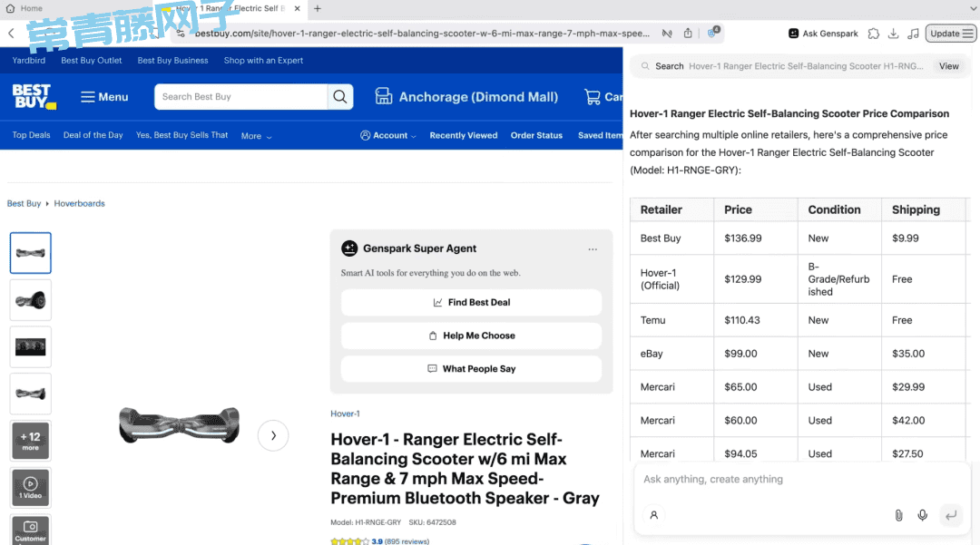
Task: Open the downloads icon
Action: coord(893,34)
